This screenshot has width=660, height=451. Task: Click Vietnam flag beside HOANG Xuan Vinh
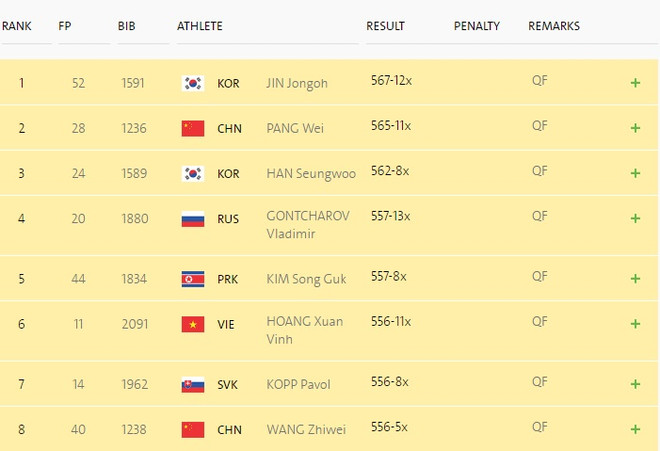pos(193,324)
